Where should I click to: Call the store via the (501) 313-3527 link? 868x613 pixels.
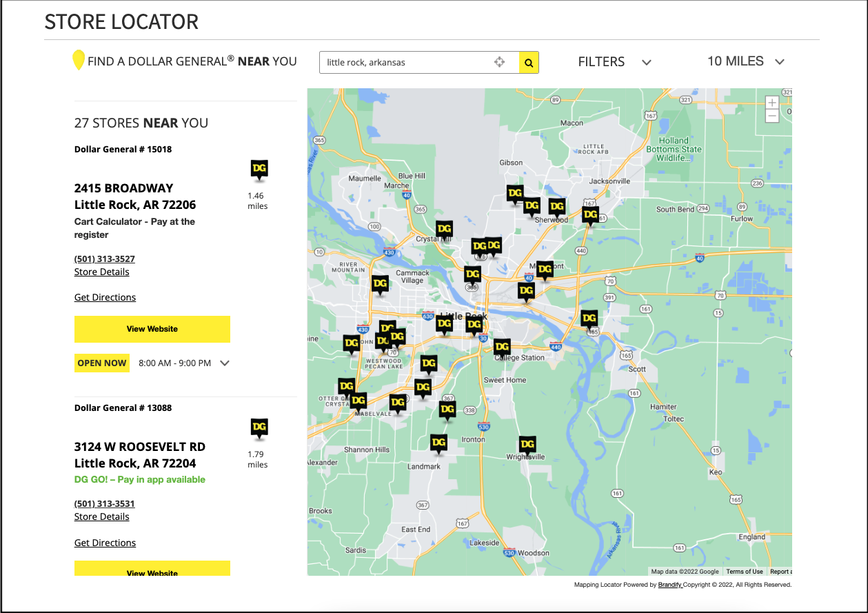104,259
